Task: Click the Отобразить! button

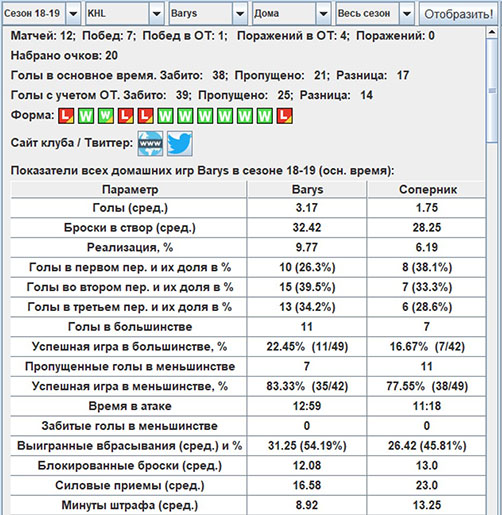Action: [x=458, y=14]
